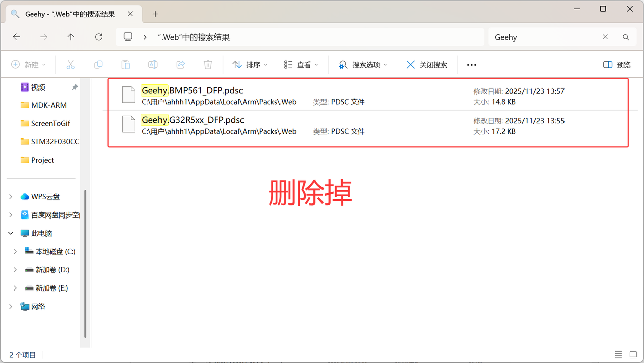Image resolution: width=644 pixels, height=363 pixels.
Task: Open the STM32F030CC folder in sidebar
Action: [x=49, y=142]
